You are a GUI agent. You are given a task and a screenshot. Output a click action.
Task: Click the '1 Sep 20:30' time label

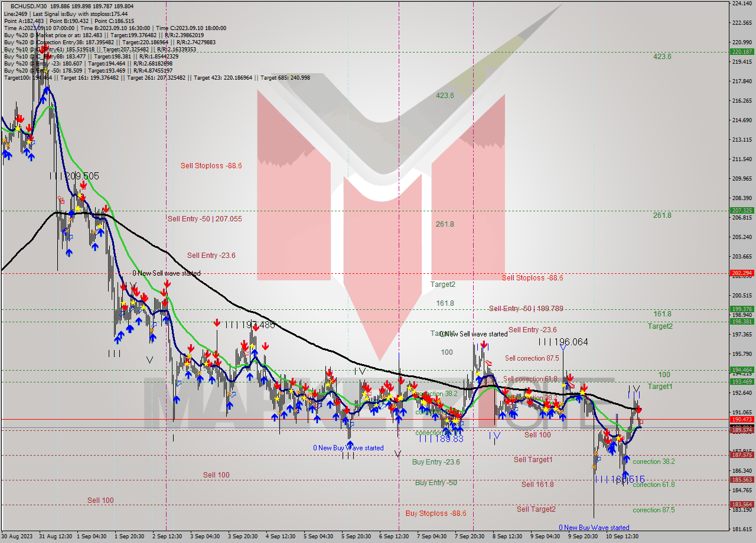point(129,537)
